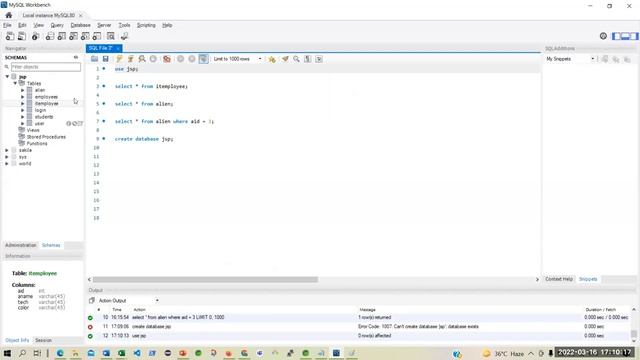The image size is (640, 360).
Task: Save snippet with star icon
Action: click(272, 59)
